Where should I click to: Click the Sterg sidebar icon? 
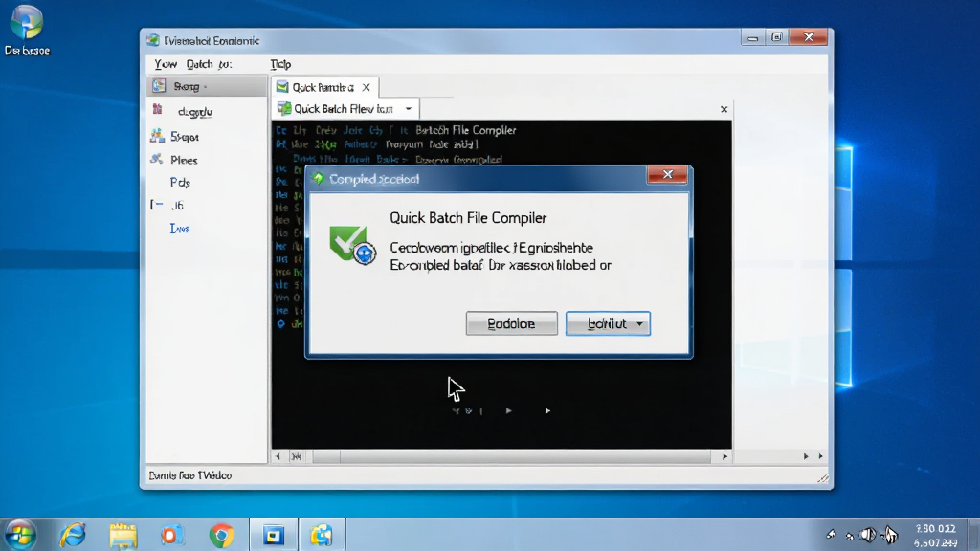160,85
